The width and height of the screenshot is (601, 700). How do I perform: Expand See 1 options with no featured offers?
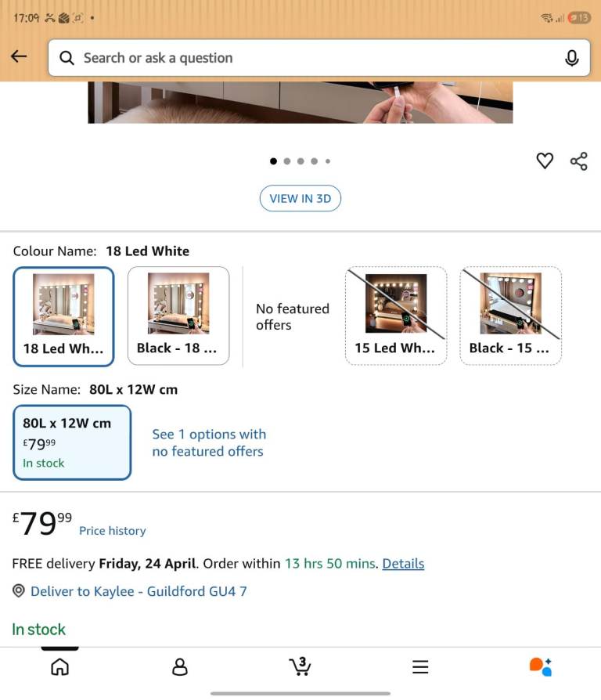pos(208,442)
